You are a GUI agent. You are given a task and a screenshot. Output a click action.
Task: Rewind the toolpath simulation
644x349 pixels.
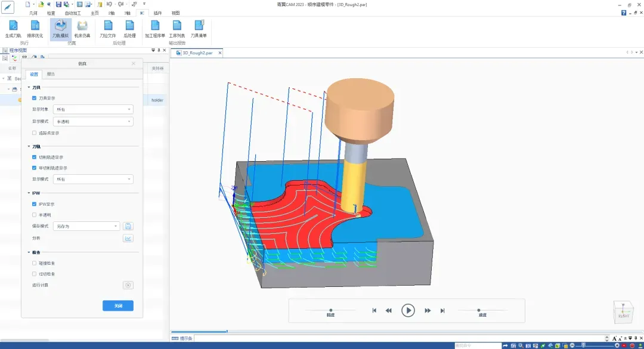tap(389, 310)
